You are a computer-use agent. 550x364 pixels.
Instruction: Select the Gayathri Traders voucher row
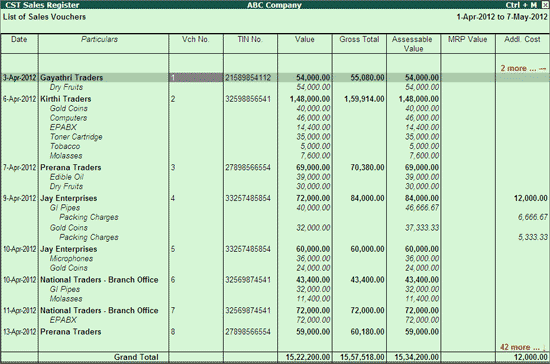(x=275, y=77)
